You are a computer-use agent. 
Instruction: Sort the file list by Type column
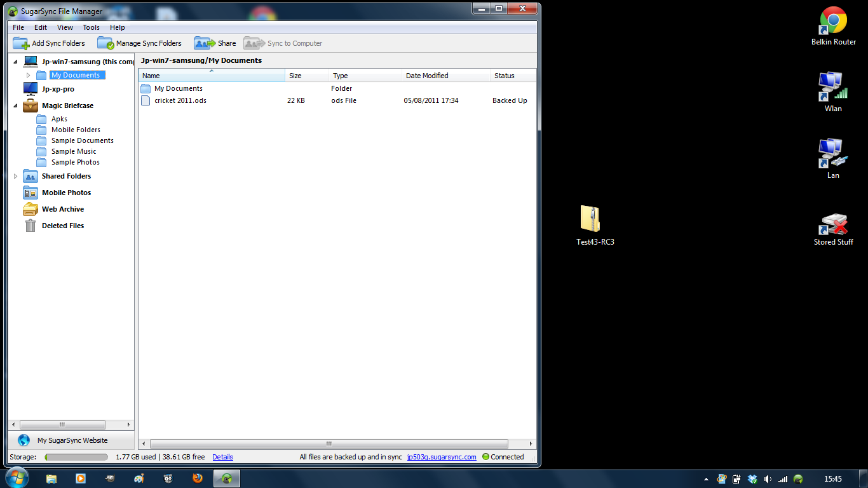point(365,76)
